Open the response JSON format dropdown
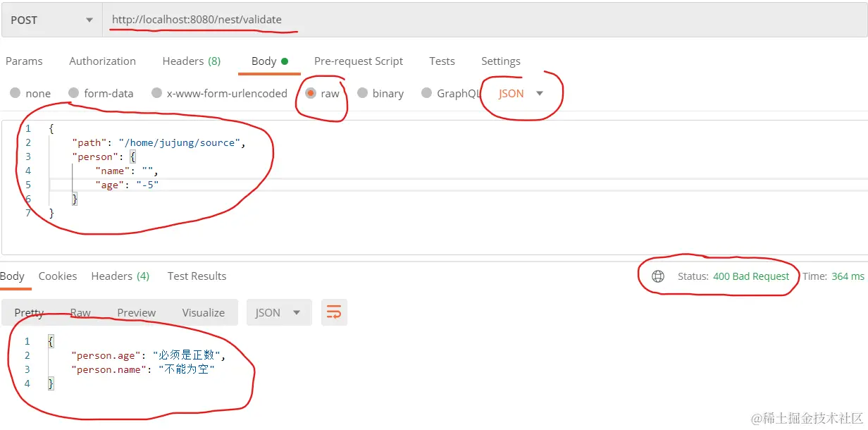Viewport: 868px width, 430px height. point(278,313)
